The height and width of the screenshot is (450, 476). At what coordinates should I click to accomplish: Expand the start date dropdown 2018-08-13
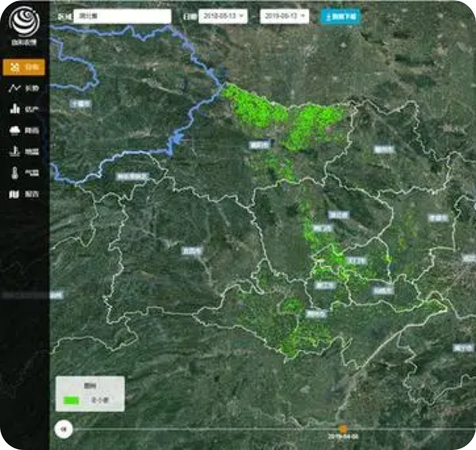[x=223, y=16]
